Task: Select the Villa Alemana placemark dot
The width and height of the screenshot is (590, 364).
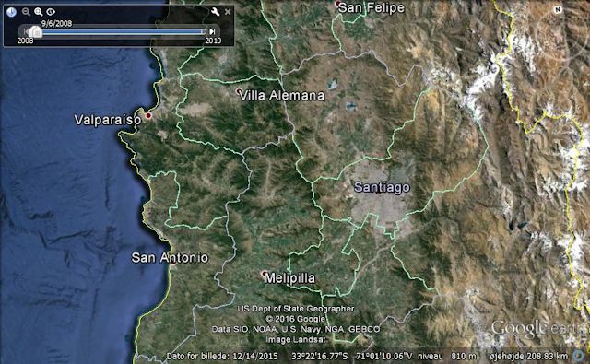Action: (x=239, y=91)
